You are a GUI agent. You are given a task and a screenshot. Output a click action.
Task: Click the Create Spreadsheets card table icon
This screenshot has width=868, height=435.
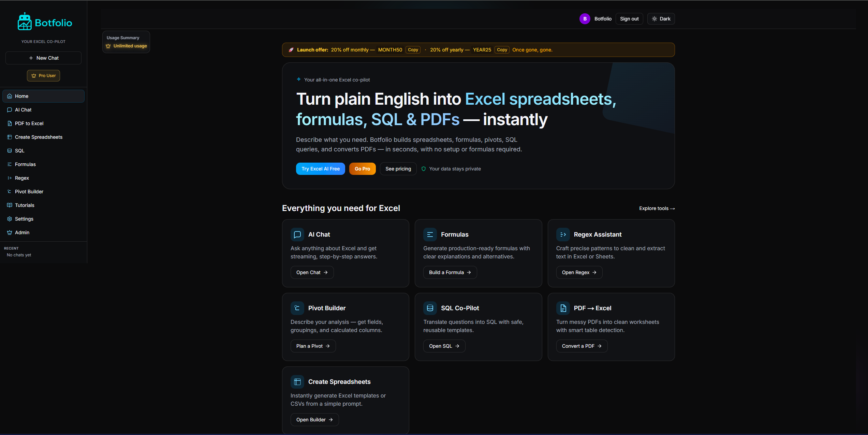[297, 382]
